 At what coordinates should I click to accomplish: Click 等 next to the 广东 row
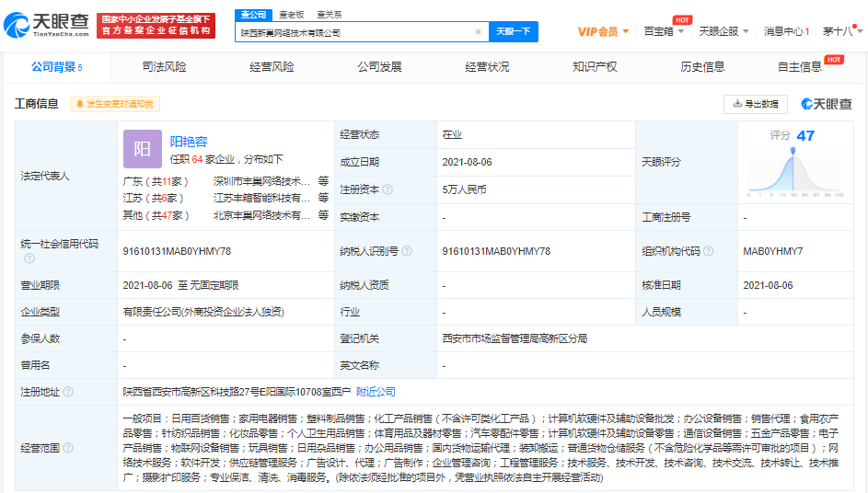[x=323, y=181]
